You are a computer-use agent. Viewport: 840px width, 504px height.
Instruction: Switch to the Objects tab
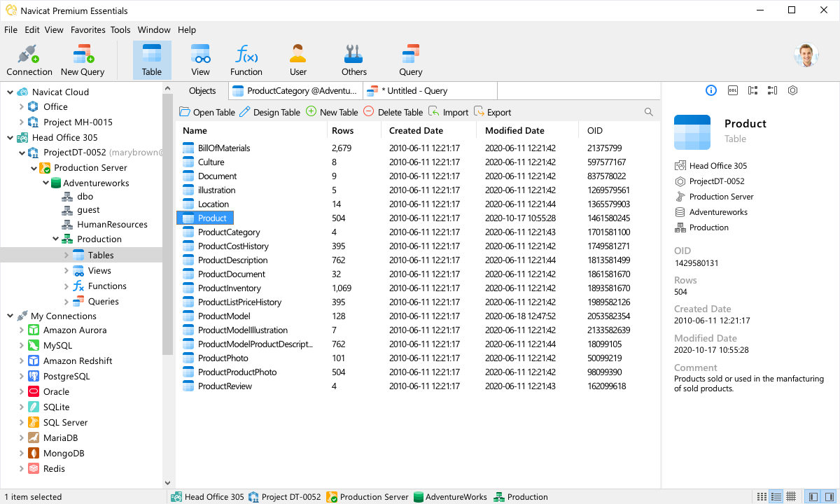point(202,91)
